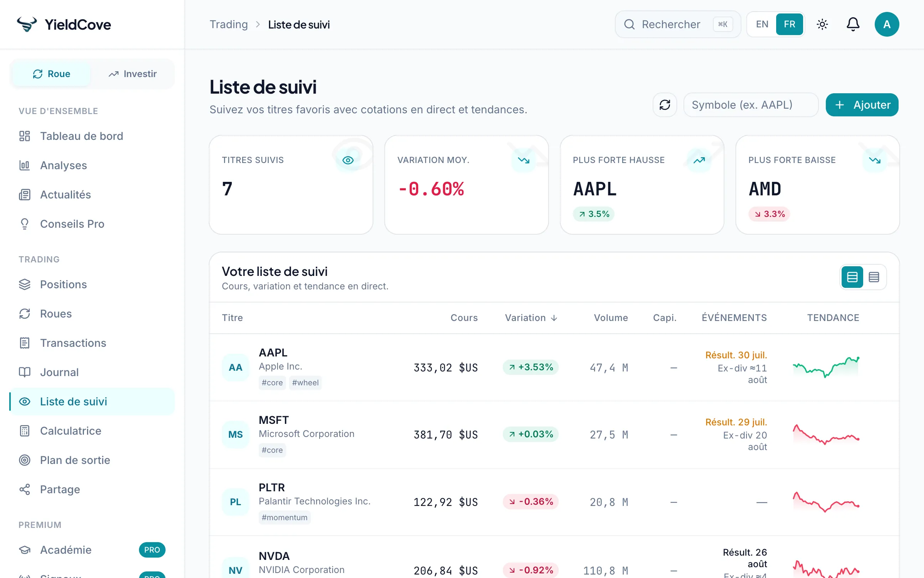
Task: Click the Plan de sortie target icon
Action: tap(25, 460)
